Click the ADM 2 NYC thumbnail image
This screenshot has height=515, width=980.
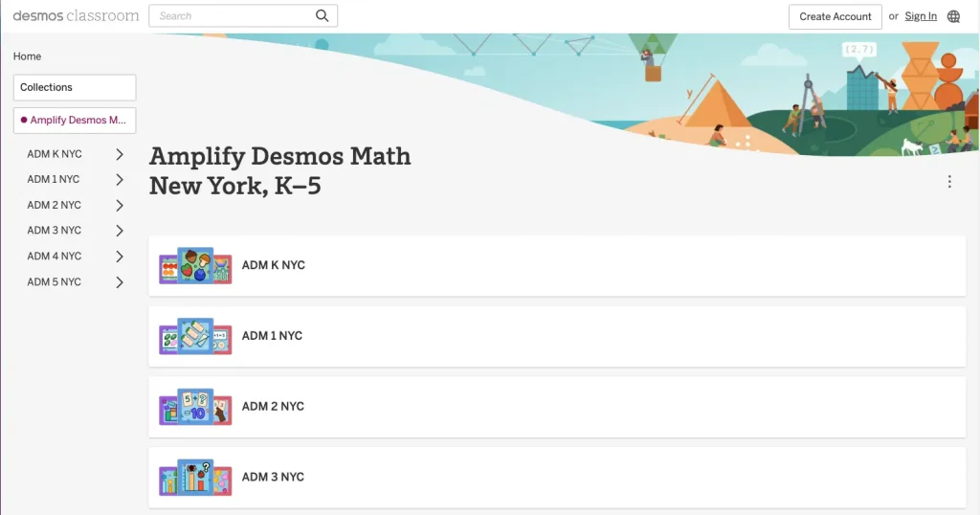click(x=195, y=407)
